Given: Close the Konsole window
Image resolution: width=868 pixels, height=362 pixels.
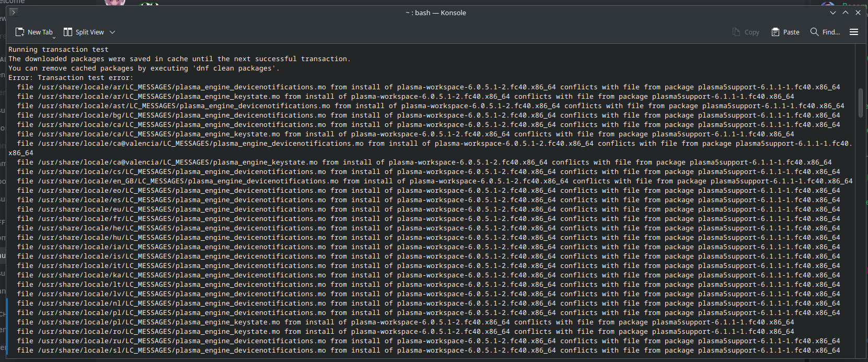Looking at the screenshot, I should (x=858, y=13).
